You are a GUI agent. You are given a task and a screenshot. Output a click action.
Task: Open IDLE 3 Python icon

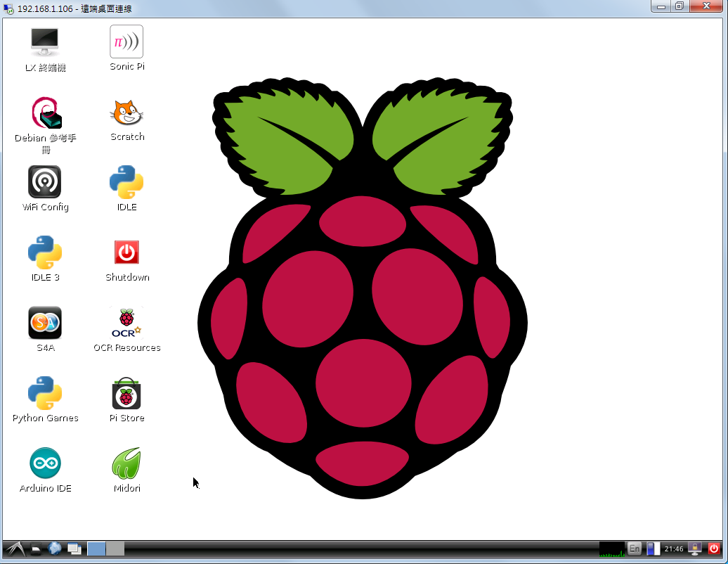45,252
